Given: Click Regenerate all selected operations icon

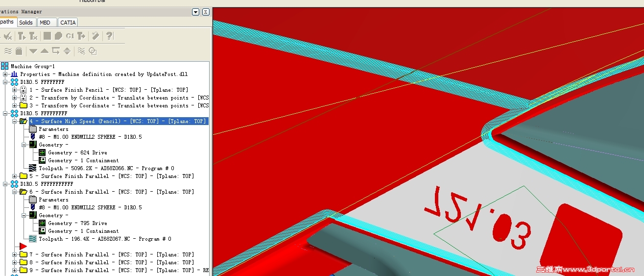Looking at the screenshot, I should 22,36.
